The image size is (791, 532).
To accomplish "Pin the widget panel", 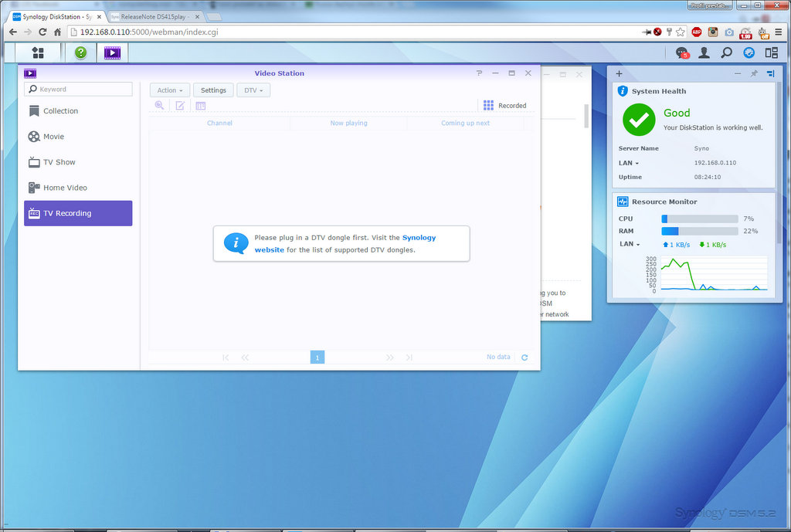I will [x=754, y=73].
